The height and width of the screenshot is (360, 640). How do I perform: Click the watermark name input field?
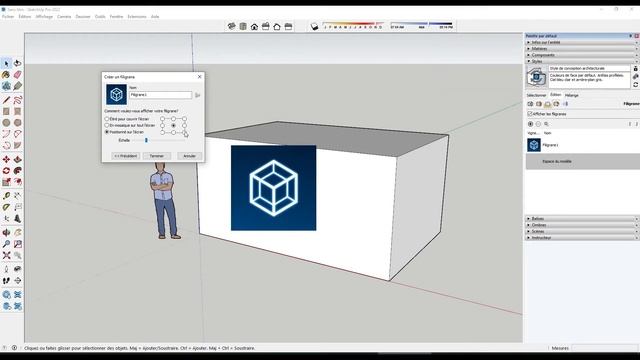(160, 95)
